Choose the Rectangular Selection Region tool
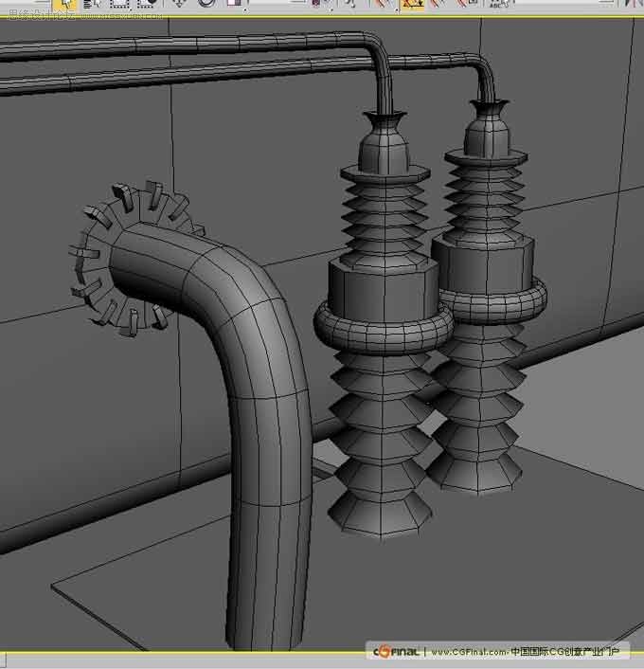Screen dimensions: 644x669 pos(120,4)
